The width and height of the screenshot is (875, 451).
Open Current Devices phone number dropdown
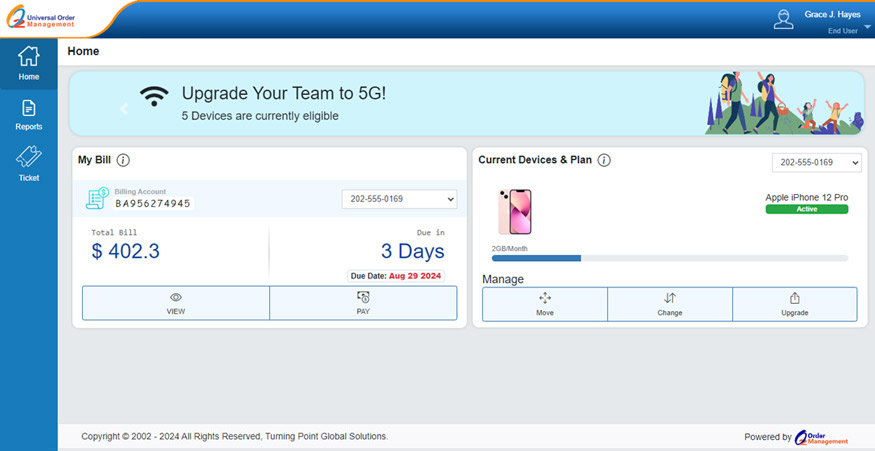click(816, 163)
